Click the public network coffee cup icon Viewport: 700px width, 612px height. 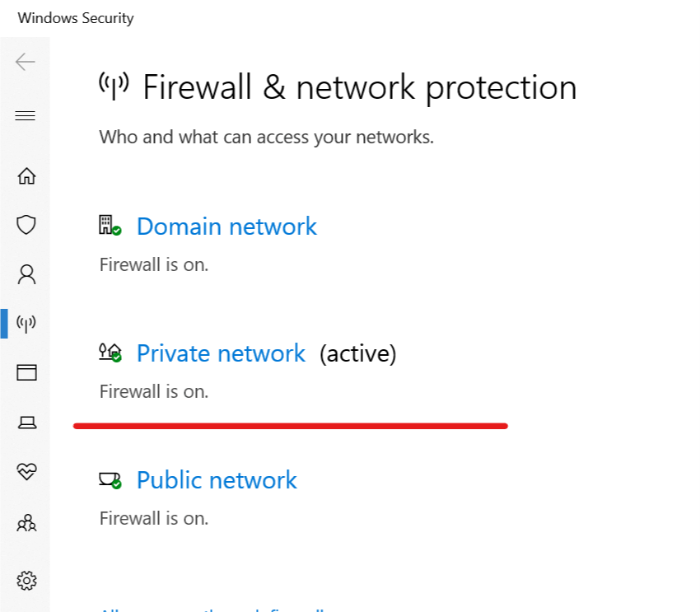110,480
